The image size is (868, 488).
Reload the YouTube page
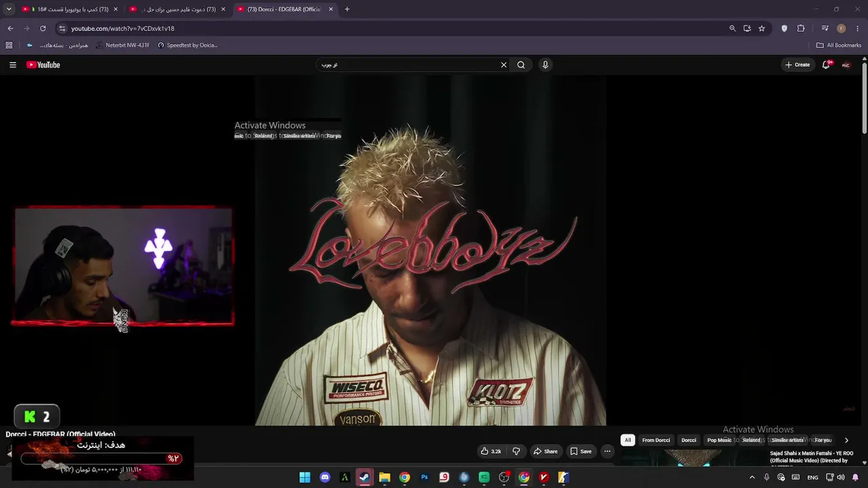(43, 28)
